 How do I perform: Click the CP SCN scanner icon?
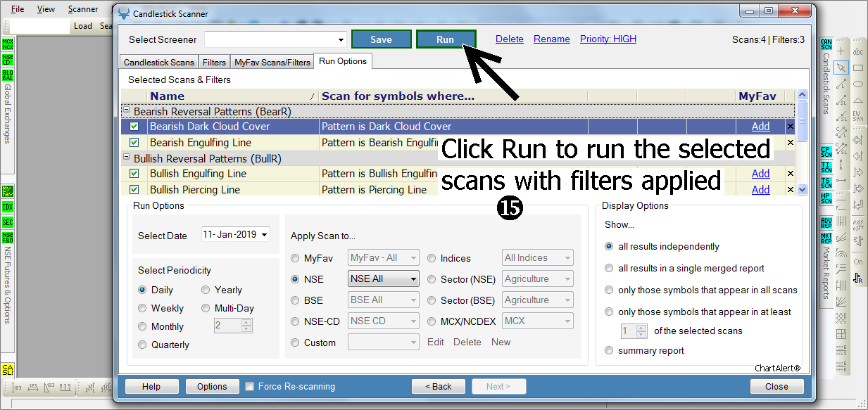(x=826, y=152)
